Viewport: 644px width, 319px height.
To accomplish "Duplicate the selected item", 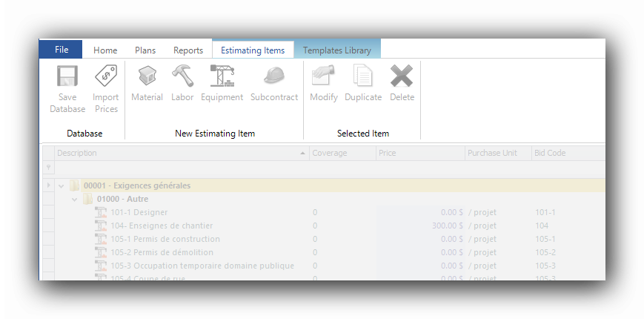I will (363, 76).
